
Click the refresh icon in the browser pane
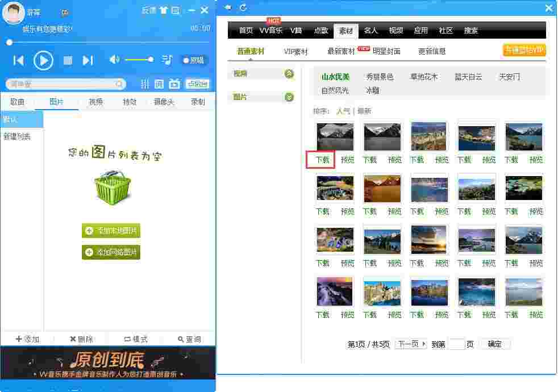tap(243, 8)
